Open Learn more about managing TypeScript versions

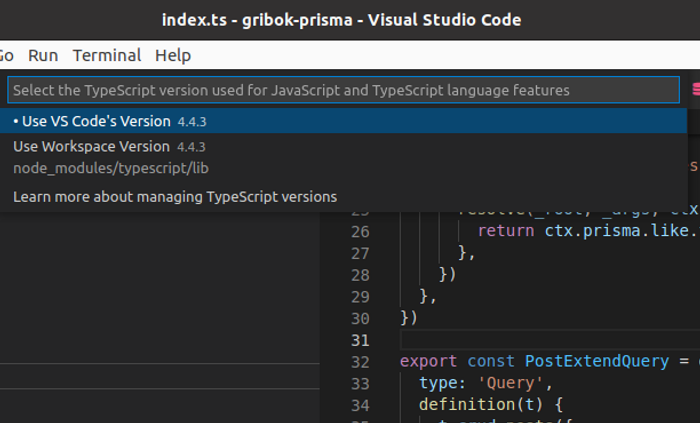point(343,197)
